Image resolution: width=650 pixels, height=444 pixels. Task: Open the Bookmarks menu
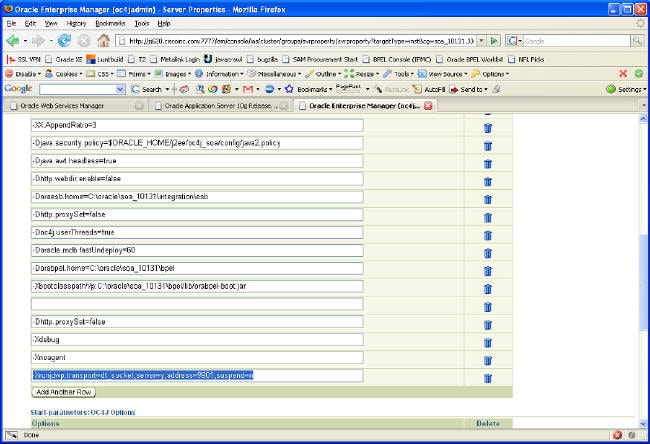(110, 22)
